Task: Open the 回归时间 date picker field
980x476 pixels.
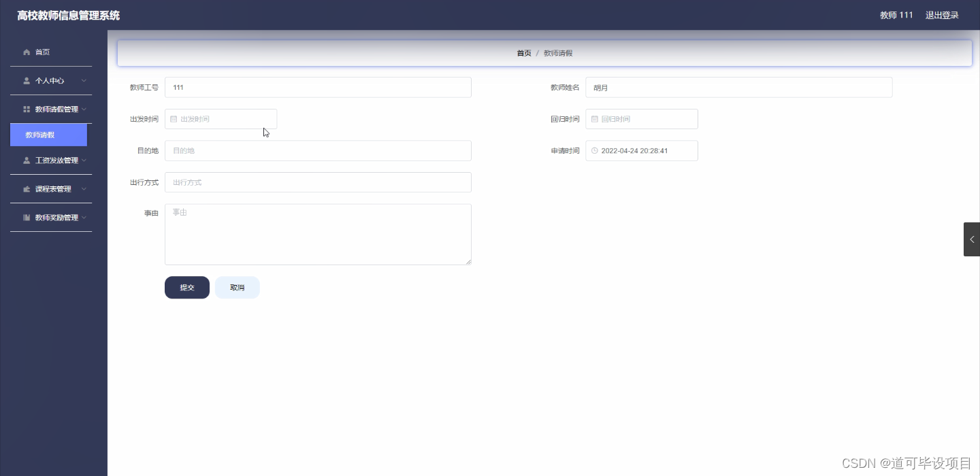Action: 641,119
